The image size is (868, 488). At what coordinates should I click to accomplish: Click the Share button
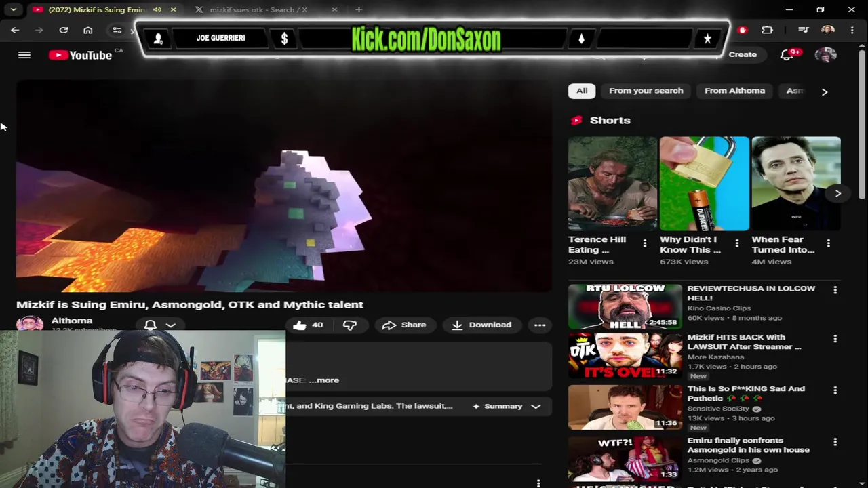pyautogui.click(x=404, y=325)
